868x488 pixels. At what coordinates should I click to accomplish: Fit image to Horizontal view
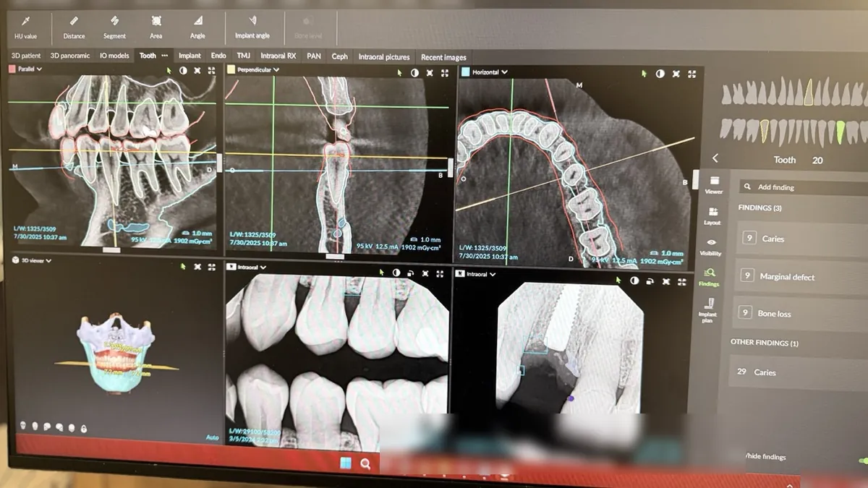[x=676, y=74]
